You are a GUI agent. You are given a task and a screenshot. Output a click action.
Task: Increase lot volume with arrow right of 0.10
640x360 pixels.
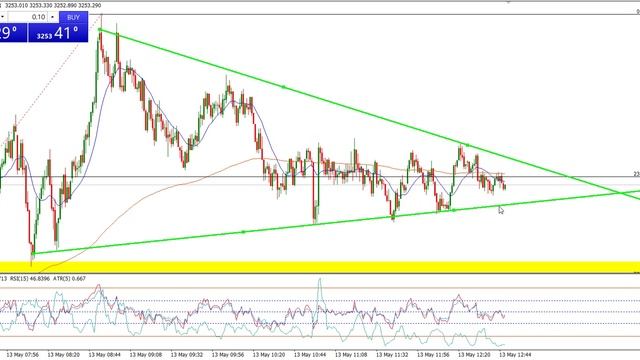point(53,17)
